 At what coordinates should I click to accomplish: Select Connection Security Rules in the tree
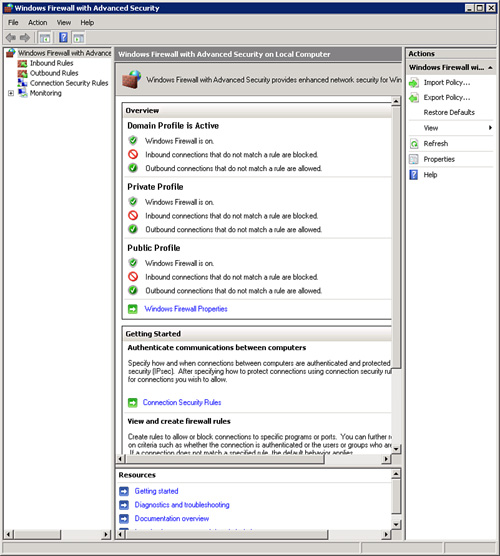tap(69, 83)
